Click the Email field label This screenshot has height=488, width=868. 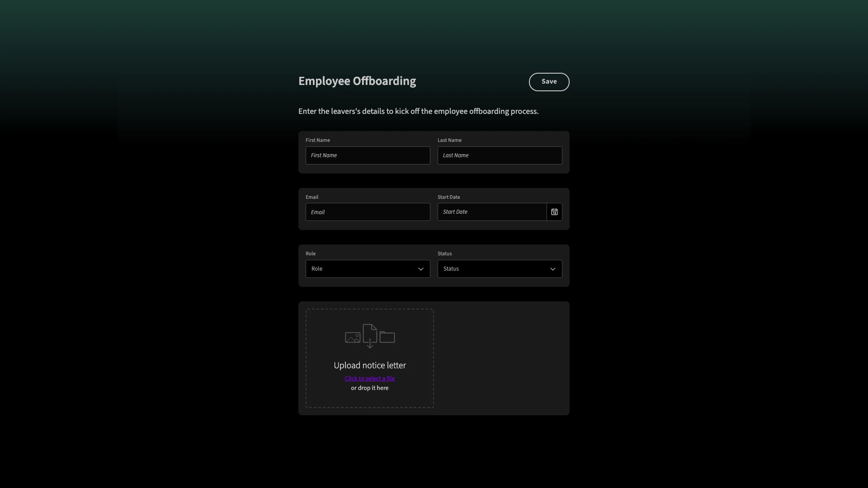click(x=312, y=197)
